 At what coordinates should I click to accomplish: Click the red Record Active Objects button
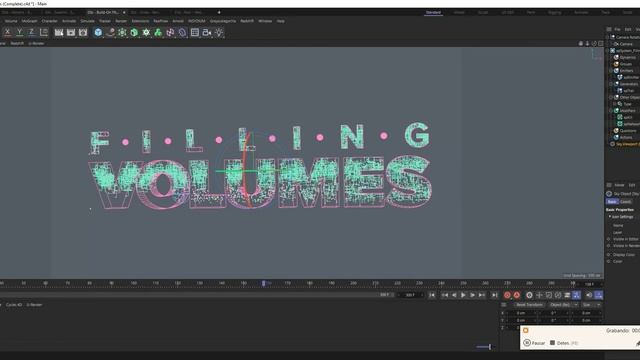[x=507, y=295]
